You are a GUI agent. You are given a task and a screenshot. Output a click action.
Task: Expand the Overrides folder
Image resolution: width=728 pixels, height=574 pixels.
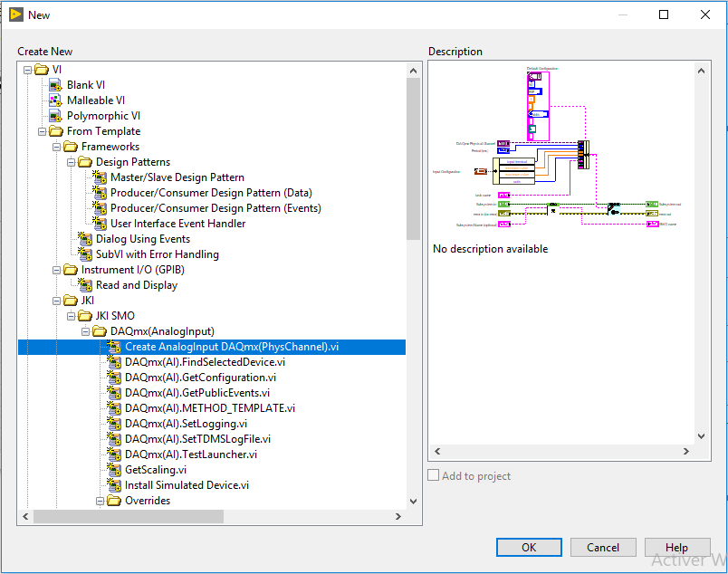coord(100,501)
